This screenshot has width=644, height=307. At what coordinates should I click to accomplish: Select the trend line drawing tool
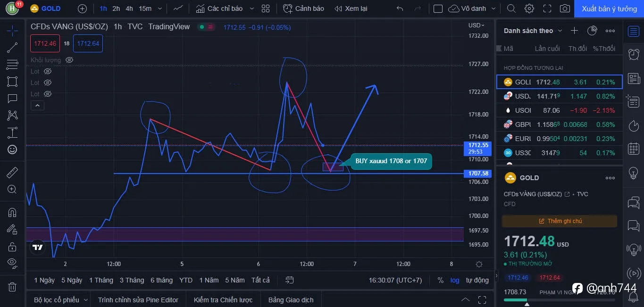12,47
